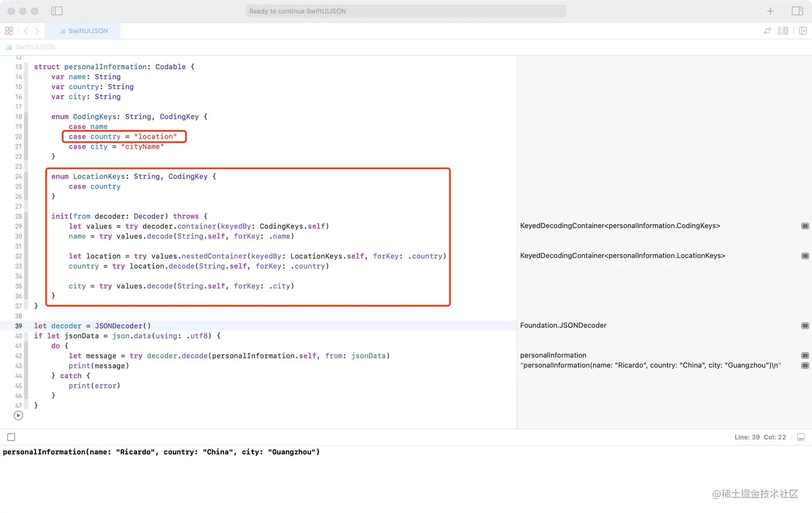Show quick look result for CodingKeys container
The height and width of the screenshot is (513, 812).
805,226
